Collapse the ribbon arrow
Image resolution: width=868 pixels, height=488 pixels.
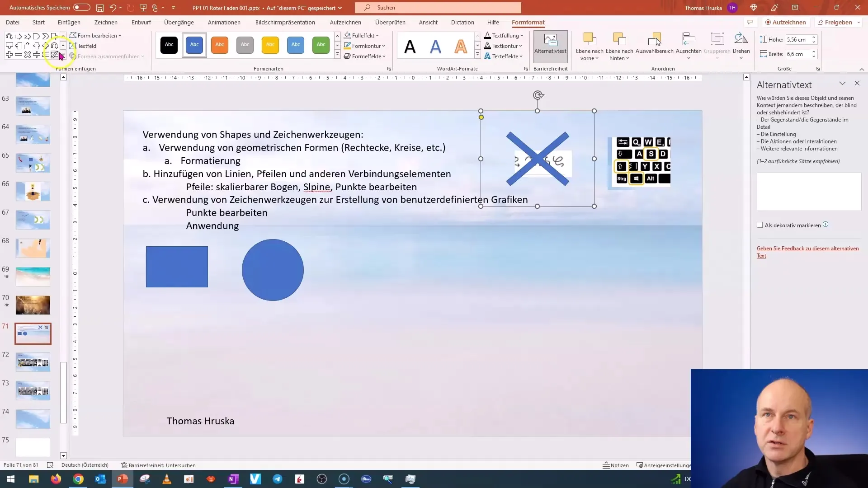[862, 69]
